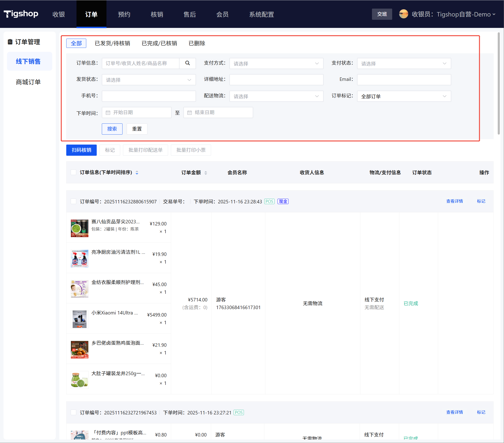Switch to the 已发货/待核销 tab

113,43
